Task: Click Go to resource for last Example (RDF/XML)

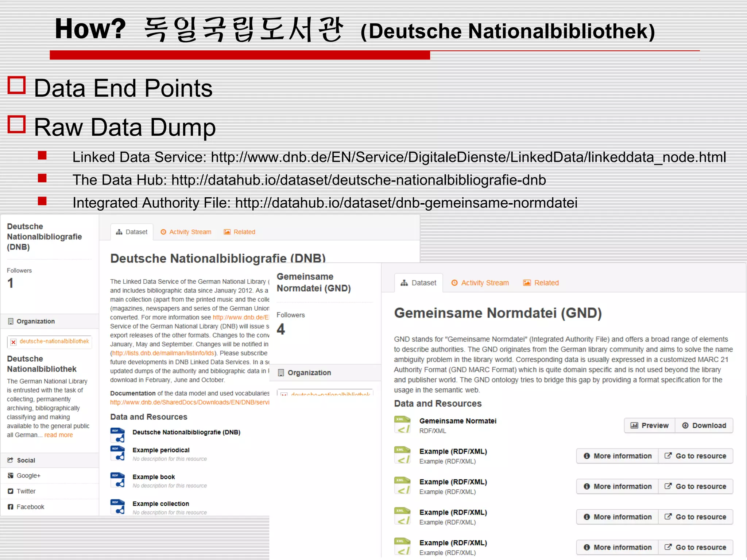Action: (x=696, y=547)
